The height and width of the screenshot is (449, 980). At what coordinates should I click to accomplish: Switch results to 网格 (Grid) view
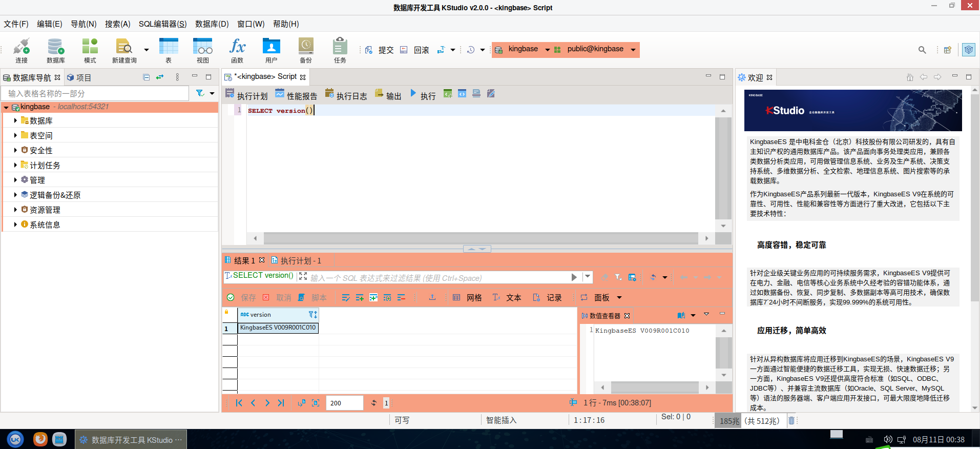(x=467, y=298)
